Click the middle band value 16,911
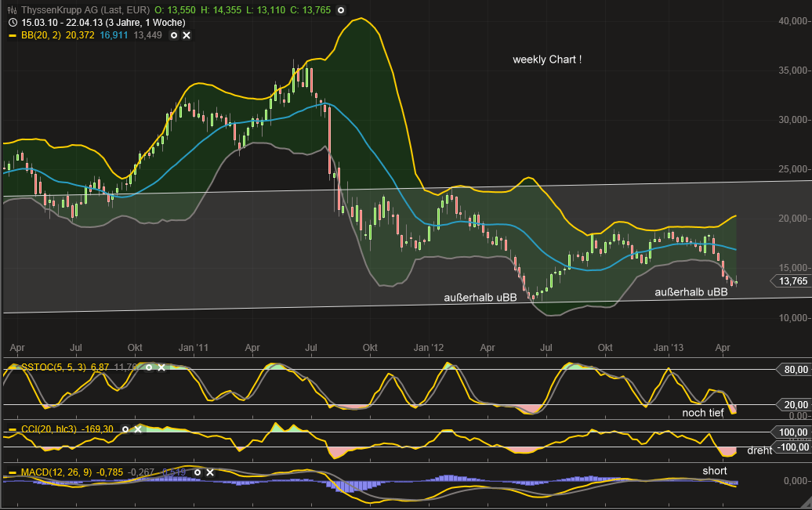The height and width of the screenshot is (510, 812). click(x=114, y=35)
